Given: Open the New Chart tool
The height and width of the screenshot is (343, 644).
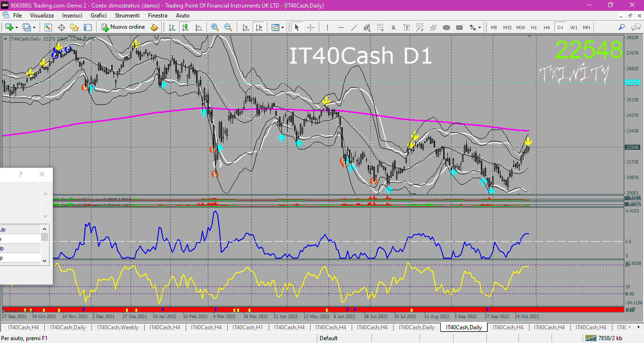Looking at the screenshot, I should (x=9, y=27).
